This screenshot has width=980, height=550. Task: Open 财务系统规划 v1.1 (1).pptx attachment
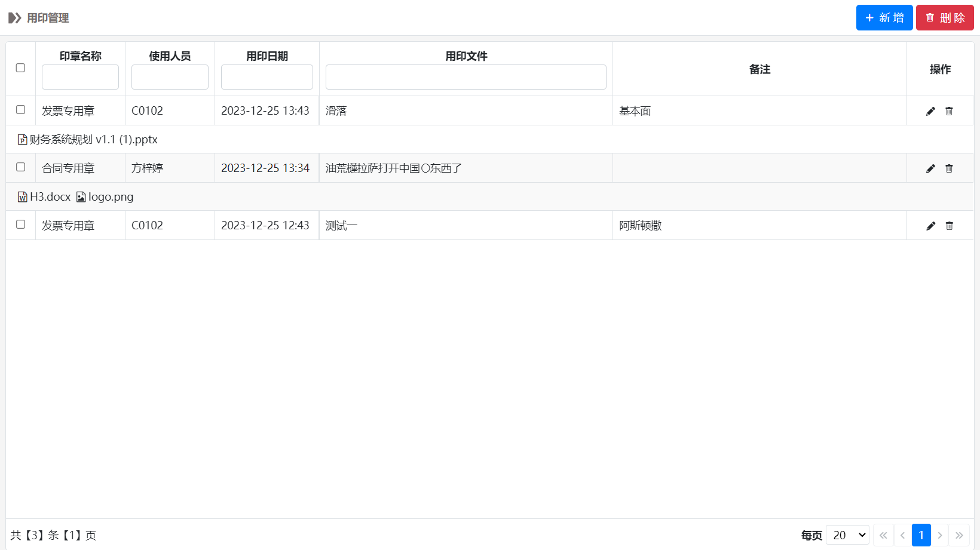pyautogui.click(x=93, y=140)
